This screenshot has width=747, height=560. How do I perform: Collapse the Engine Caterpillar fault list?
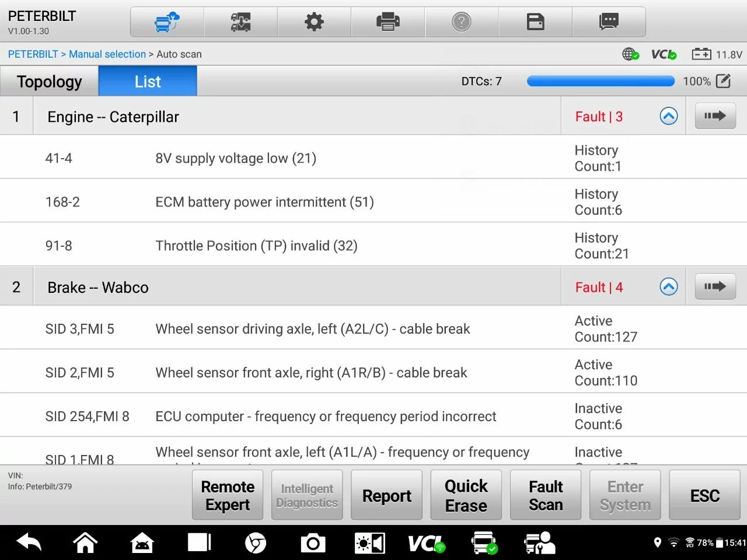pos(669,116)
